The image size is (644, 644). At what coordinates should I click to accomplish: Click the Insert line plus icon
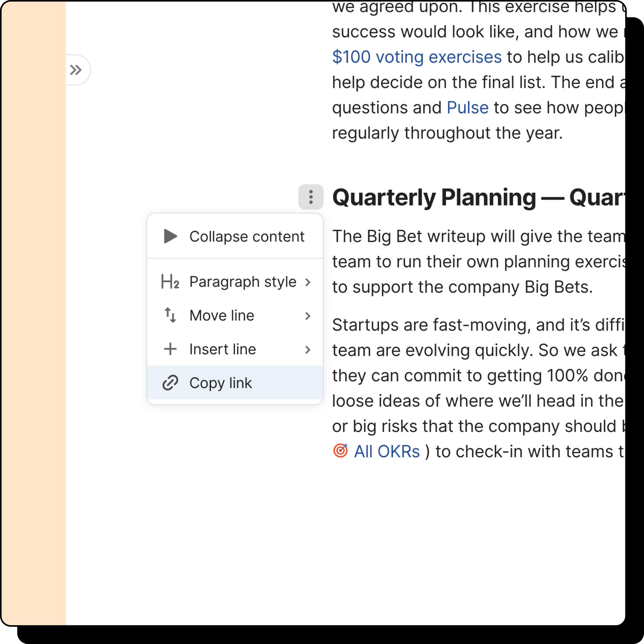pyautogui.click(x=170, y=349)
